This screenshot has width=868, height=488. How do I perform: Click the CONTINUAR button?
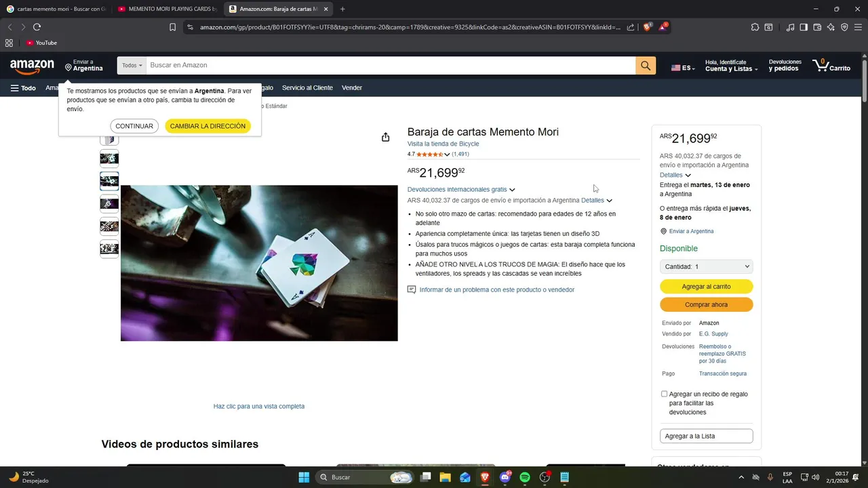(134, 126)
